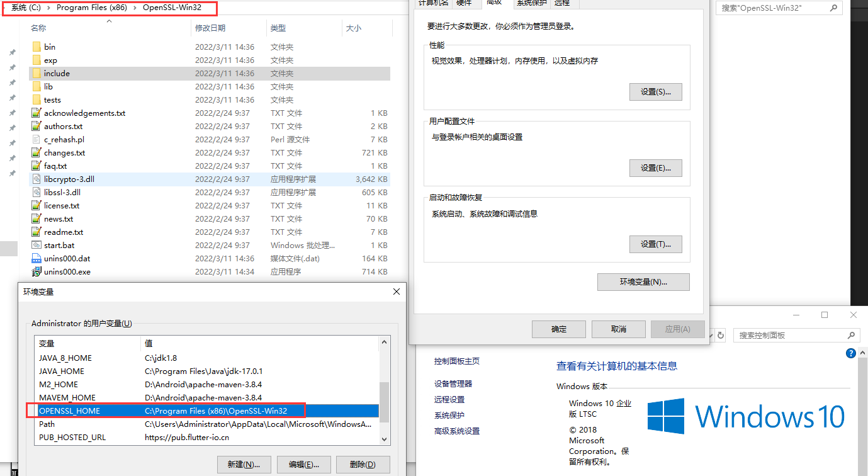Click user variables list scrollbar thumb
The image size is (868, 476).
[384, 402]
